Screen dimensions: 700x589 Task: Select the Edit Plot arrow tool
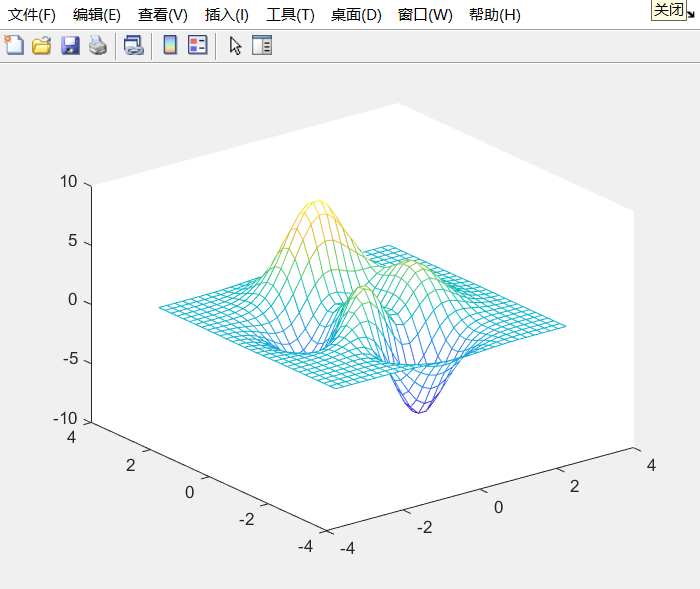[235, 46]
